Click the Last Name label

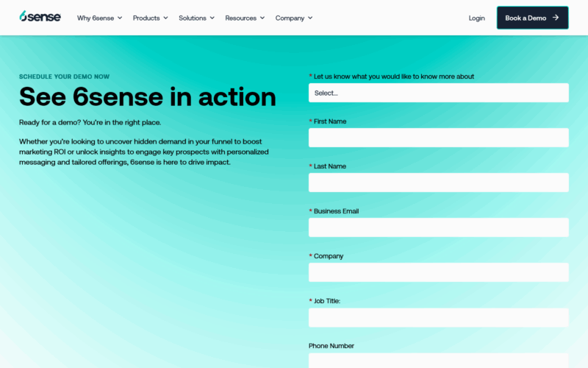click(x=329, y=166)
